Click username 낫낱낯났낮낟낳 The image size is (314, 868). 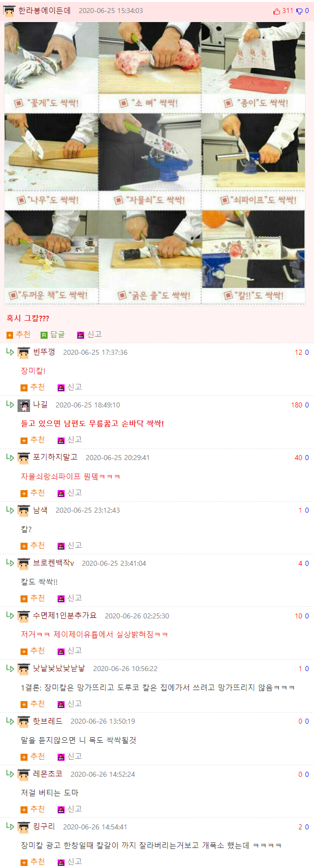[x=59, y=668]
